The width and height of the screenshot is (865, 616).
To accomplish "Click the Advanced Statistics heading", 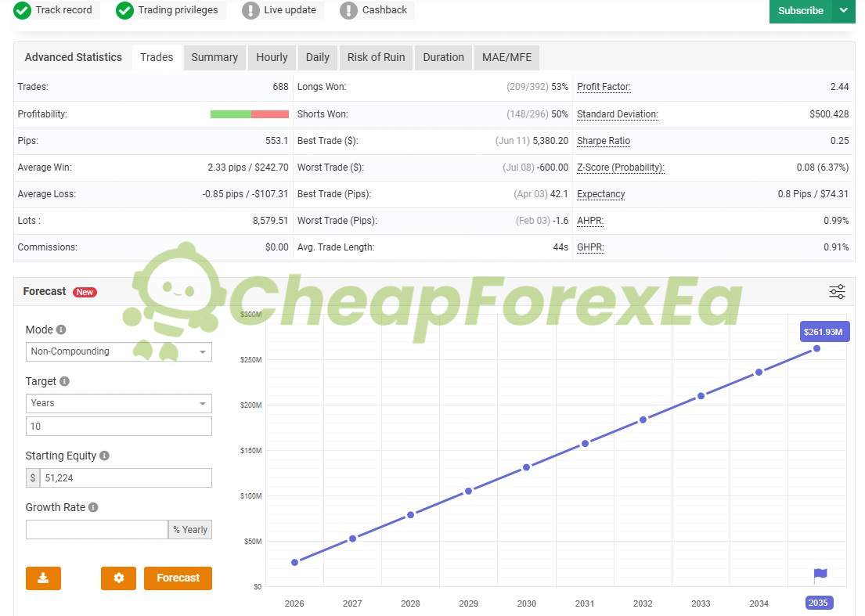I will point(74,57).
